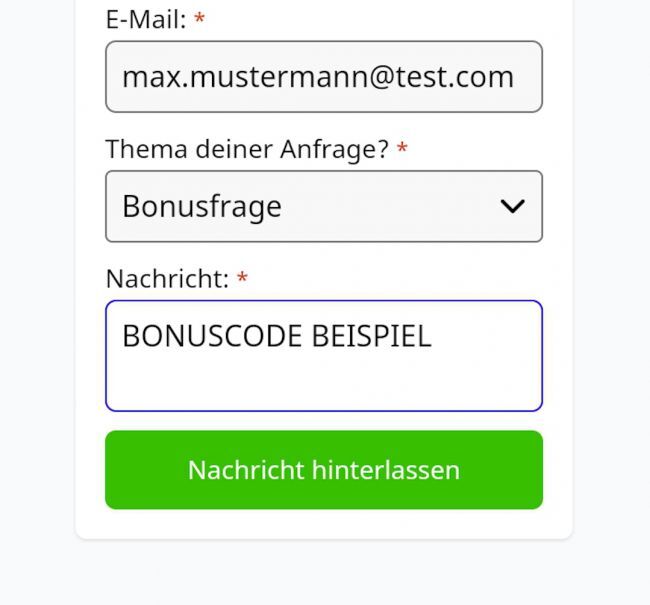650x605 pixels.
Task: Select the Bonusfrage option text
Action: click(x=202, y=206)
